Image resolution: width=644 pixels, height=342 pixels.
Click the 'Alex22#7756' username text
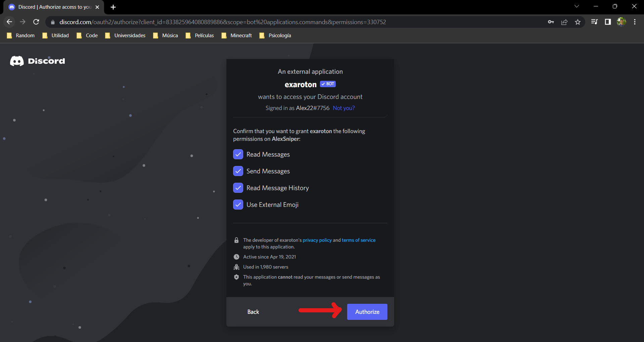point(313,108)
